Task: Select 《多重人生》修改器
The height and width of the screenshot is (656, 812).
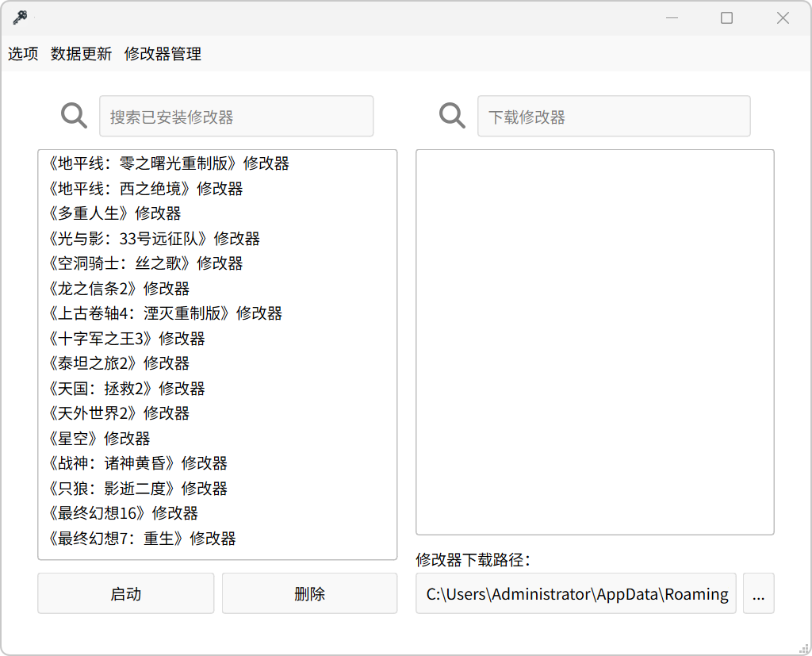Action: (217, 213)
